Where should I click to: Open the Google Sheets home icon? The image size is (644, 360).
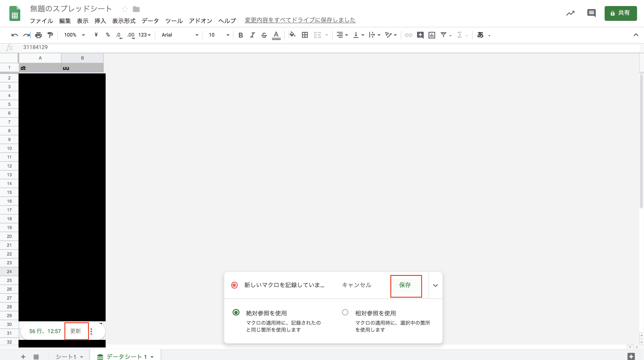tap(15, 13)
